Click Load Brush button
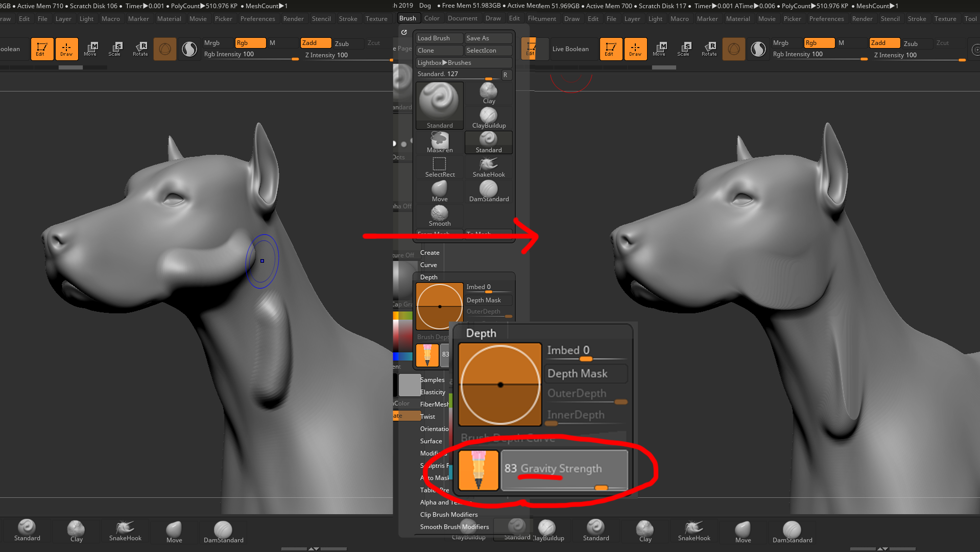 439,38
